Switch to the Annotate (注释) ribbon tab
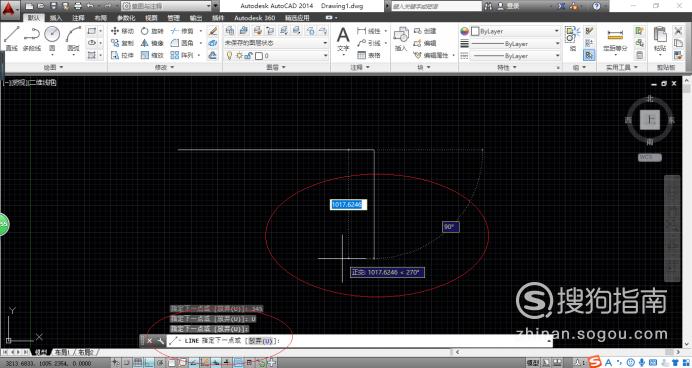This screenshot has width=692, height=368. point(79,18)
